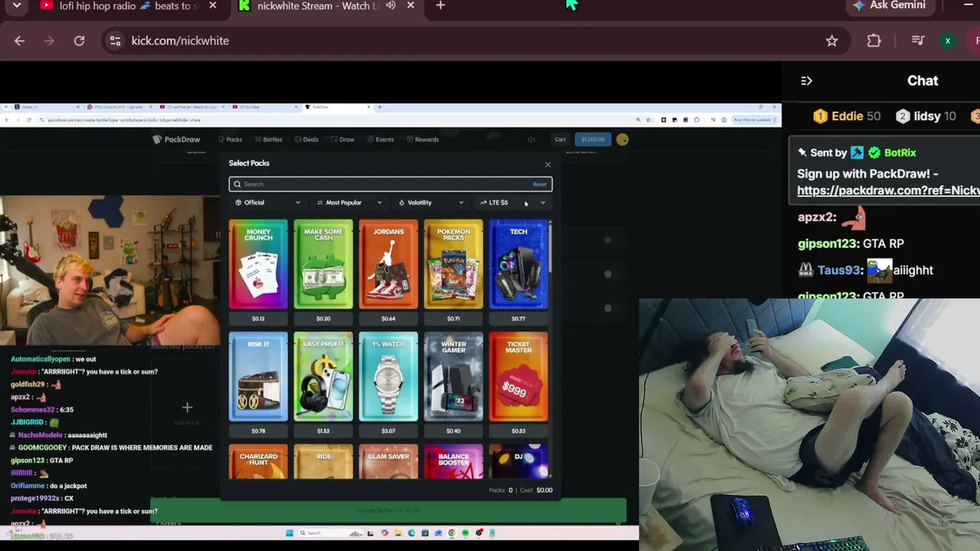The image size is (980, 551).
Task: Close the Select Packs dialog
Action: pyautogui.click(x=547, y=165)
